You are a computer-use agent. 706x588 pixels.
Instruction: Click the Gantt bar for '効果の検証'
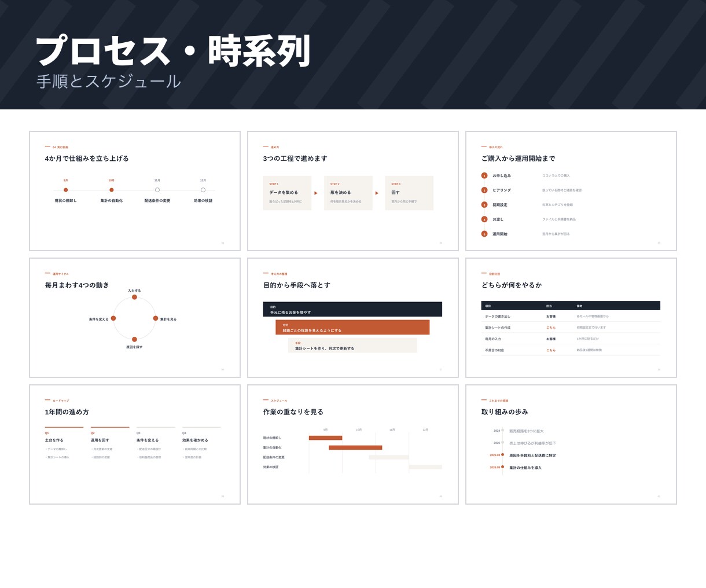[425, 467]
